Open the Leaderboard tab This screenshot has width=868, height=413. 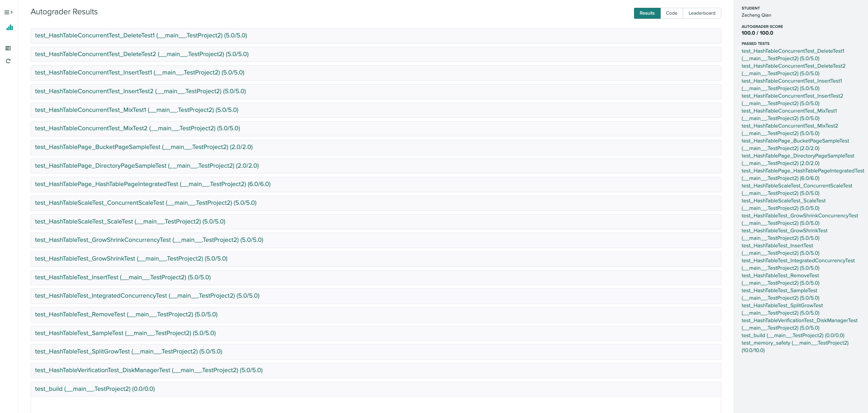[x=701, y=13]
